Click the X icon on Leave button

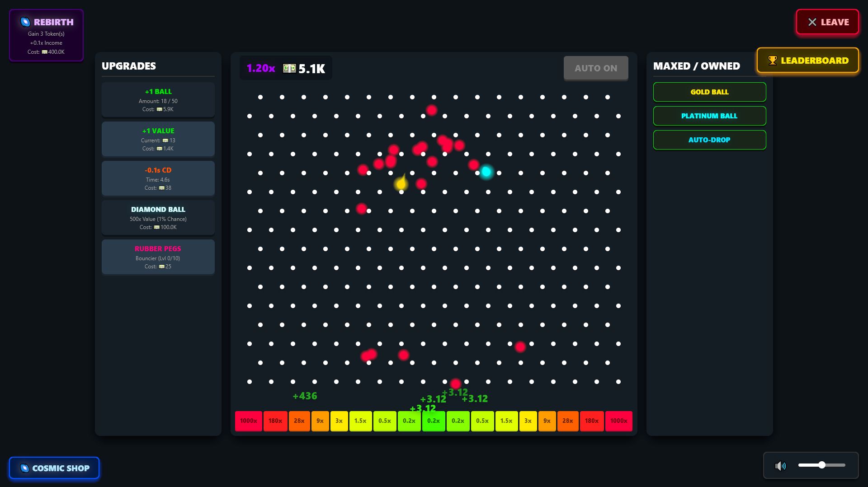(812, 22)
